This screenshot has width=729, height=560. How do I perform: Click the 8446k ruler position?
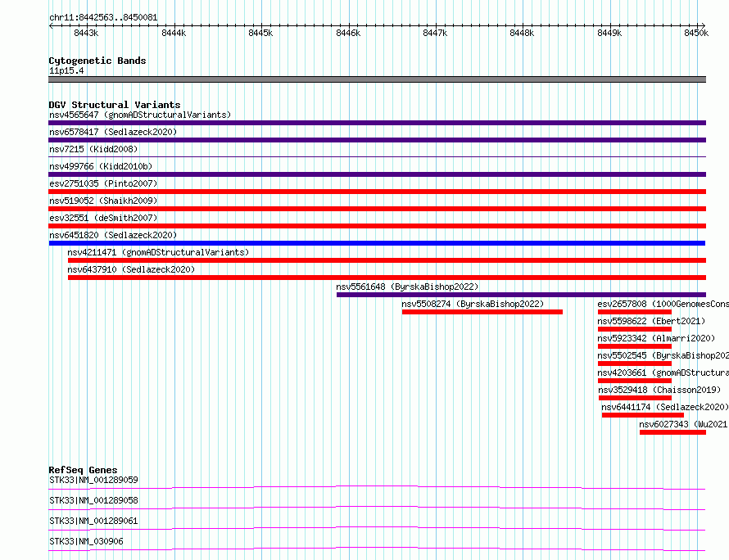tap(348, 33)
